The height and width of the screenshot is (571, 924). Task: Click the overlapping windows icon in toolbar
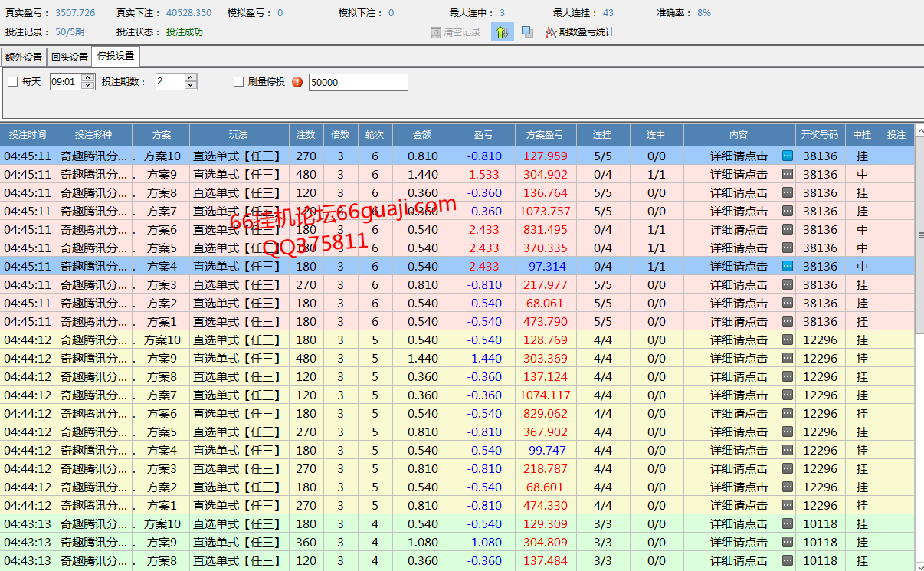coord(527,32)
